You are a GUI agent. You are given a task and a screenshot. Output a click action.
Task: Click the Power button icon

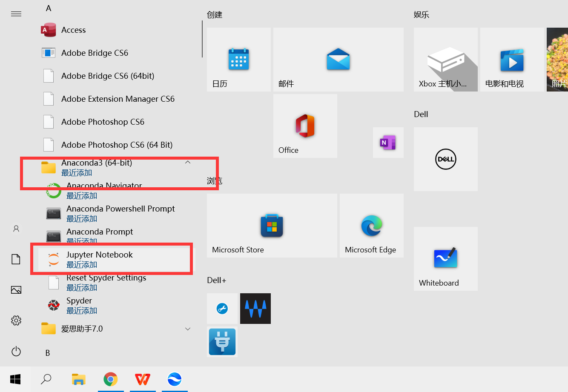[x=16, y=352]
